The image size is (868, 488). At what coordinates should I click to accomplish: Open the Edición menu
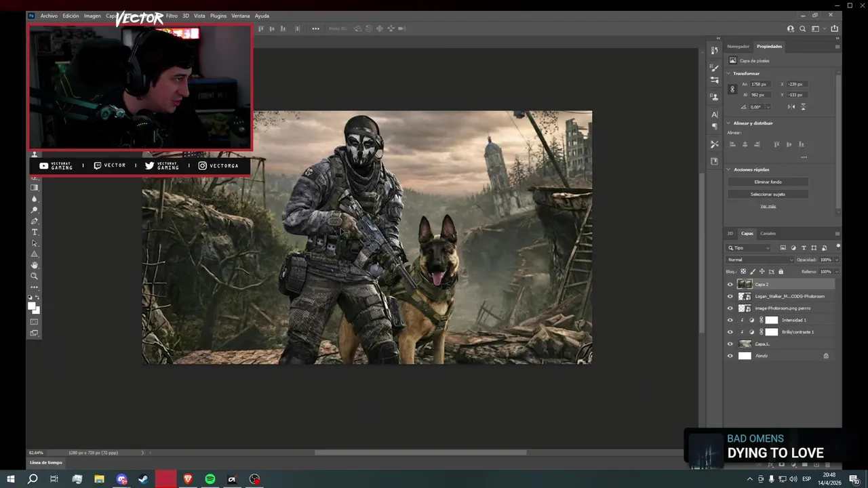(x=71, y=16)
